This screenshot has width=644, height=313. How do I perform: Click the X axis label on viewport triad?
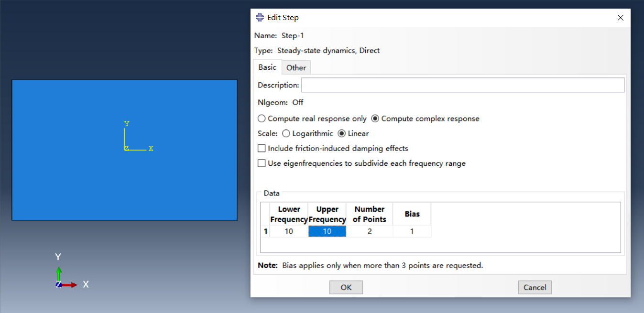point(151,149)
